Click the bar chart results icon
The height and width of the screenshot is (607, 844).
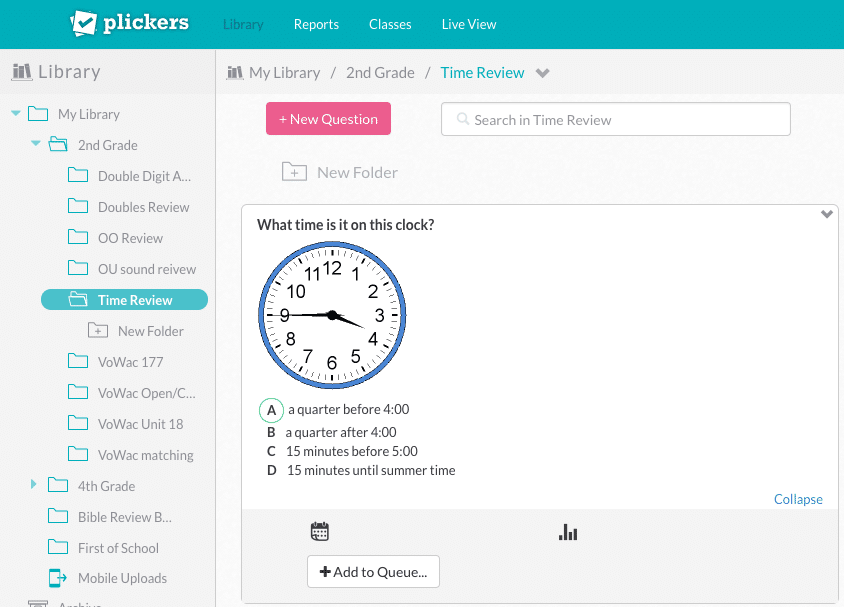coord(568,532)
